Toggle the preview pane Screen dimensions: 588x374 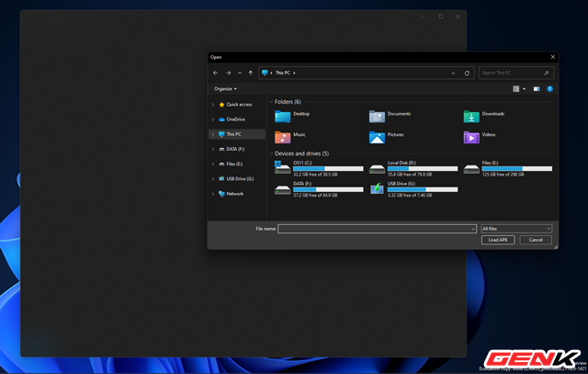tap(537, 89)
